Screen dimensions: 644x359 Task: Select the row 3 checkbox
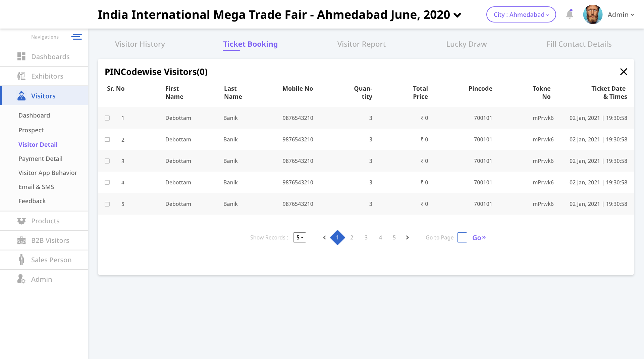(107, 161)
